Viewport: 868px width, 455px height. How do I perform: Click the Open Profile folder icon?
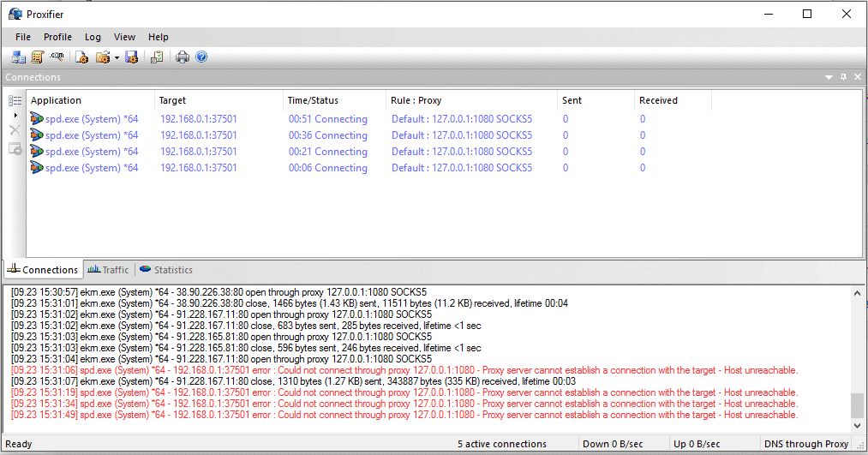[x=103, y=57]
